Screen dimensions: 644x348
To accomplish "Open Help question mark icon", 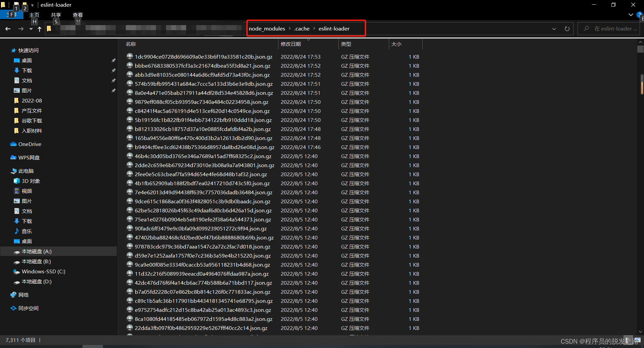I will [640, 15].
